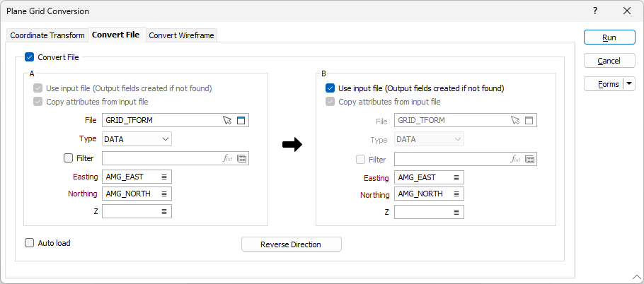This screenshot has height=284, width=644.
Task: Click the help question mark in title bar
Action: [595, 11]
